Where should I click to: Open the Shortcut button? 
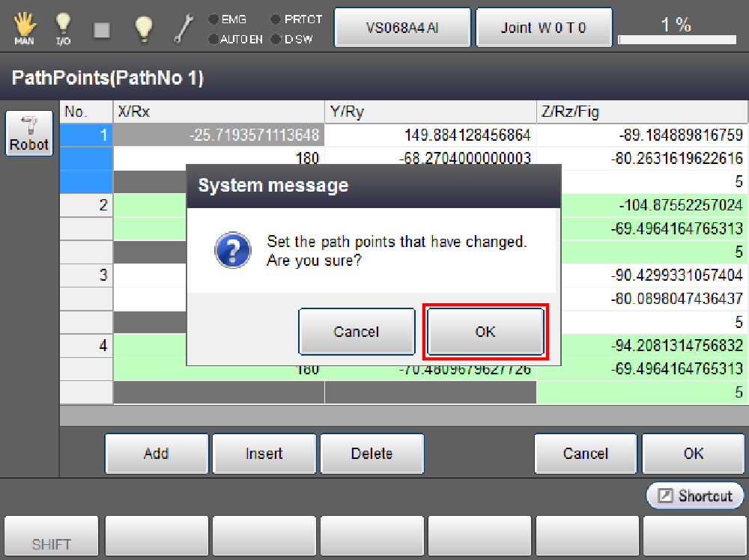coord(695,496)
